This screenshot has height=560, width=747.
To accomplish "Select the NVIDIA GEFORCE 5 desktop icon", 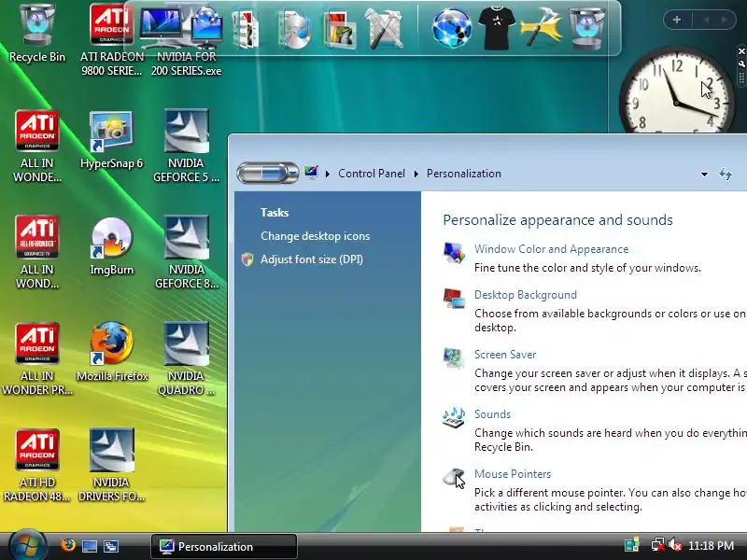I will pyautogui.click(x=186, y=146).
